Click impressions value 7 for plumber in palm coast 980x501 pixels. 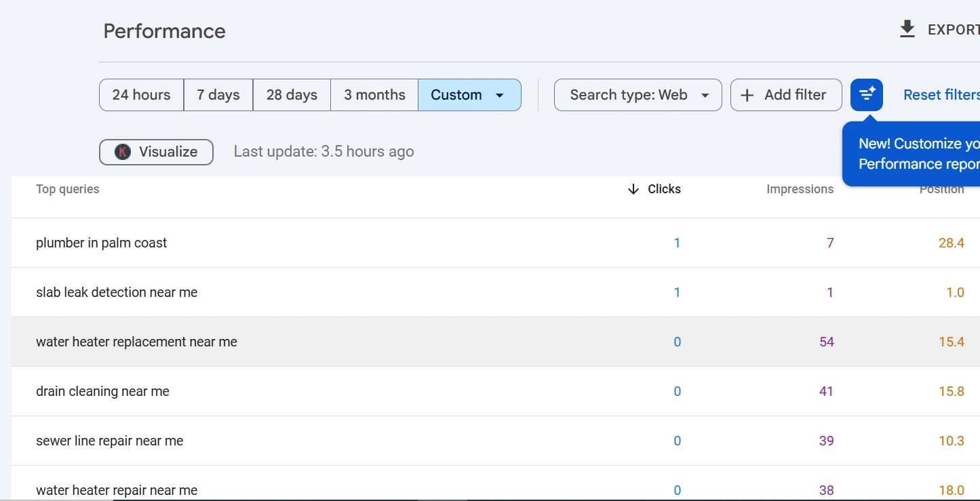click(830, 243)
